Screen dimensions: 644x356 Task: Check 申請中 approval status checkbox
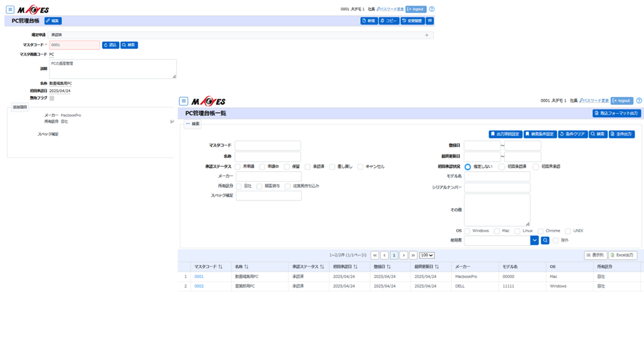click(262, 167)
